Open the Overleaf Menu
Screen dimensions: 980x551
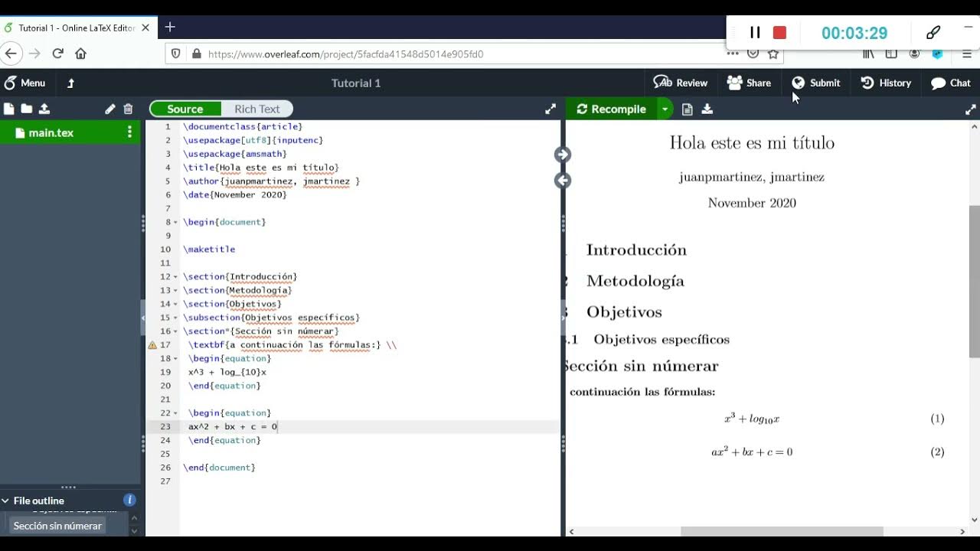click(24, 83)
